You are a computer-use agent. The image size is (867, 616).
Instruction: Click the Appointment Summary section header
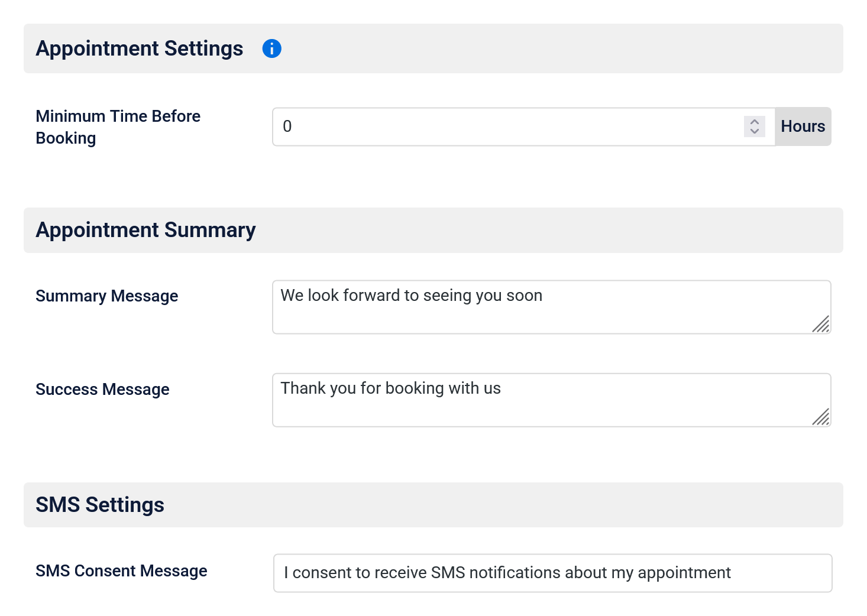click(145, 230)
